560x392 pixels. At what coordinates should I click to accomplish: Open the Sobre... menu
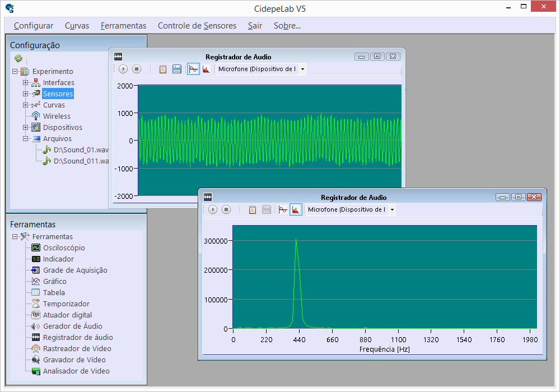pyautogui.click(x=287, y=26)
